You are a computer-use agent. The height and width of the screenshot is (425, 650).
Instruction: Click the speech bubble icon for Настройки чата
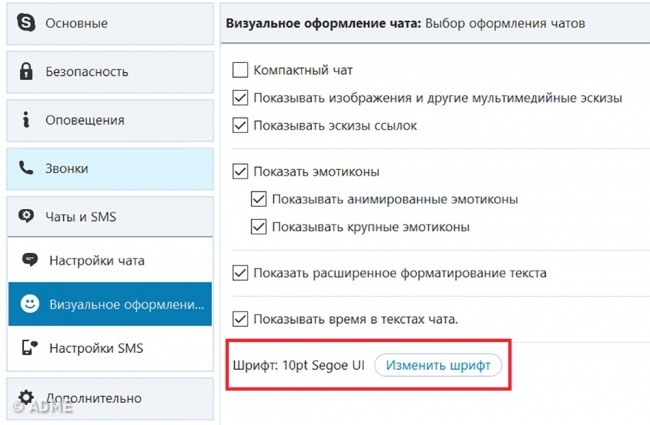tap(30, 261)
